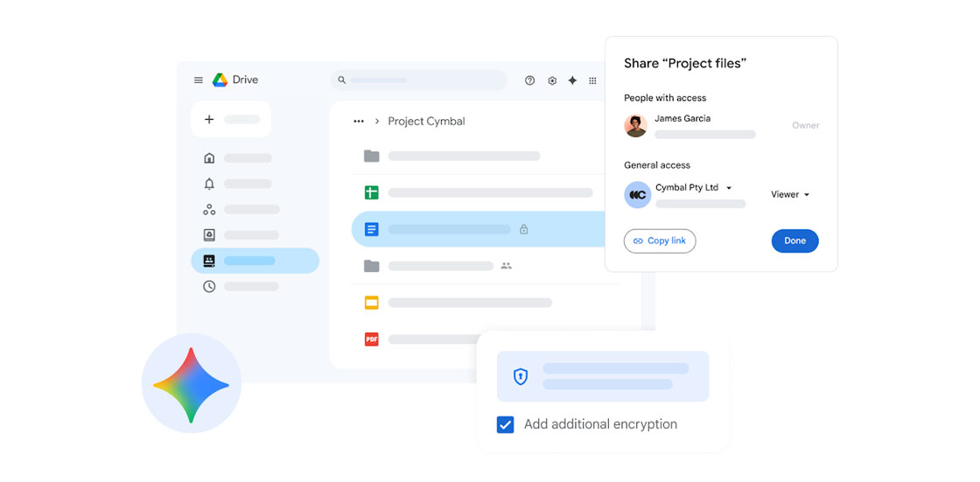Launch Gemini with the sparkle icon in toolbar
980x482 pixels.
pyautogui.click(x=572, y=80)
